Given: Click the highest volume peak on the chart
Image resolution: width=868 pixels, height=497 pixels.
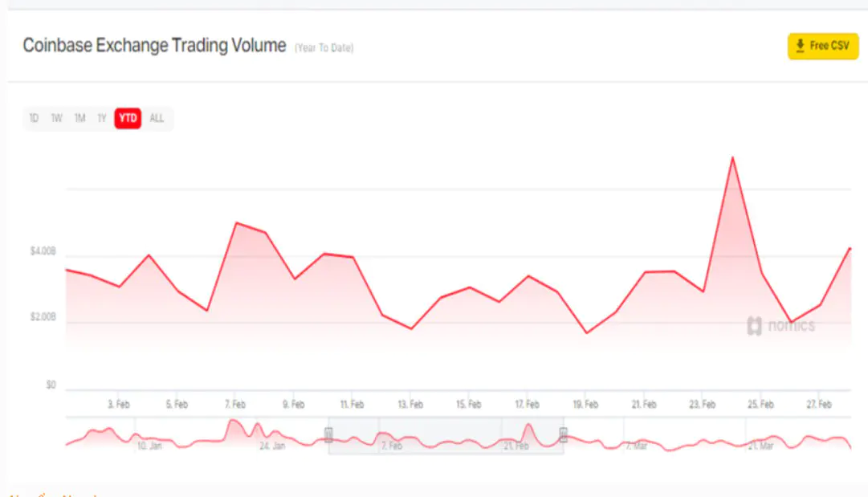Looking at the screenshot, I should coord(732,157).
